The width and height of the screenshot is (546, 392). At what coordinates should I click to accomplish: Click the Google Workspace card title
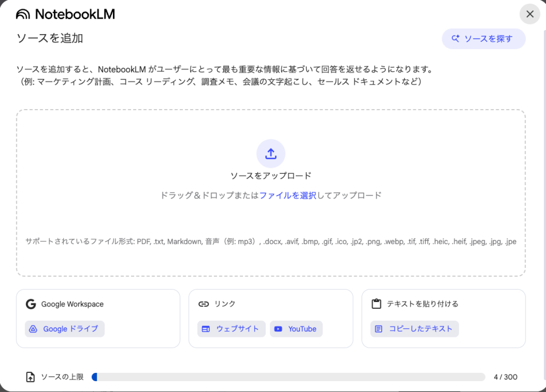tap(72, 304)
